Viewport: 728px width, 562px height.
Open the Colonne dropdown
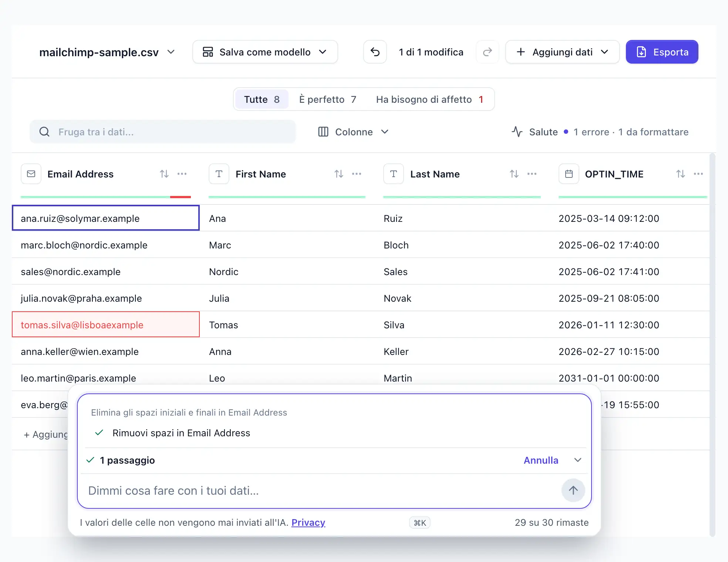click(x=353, y=132)
